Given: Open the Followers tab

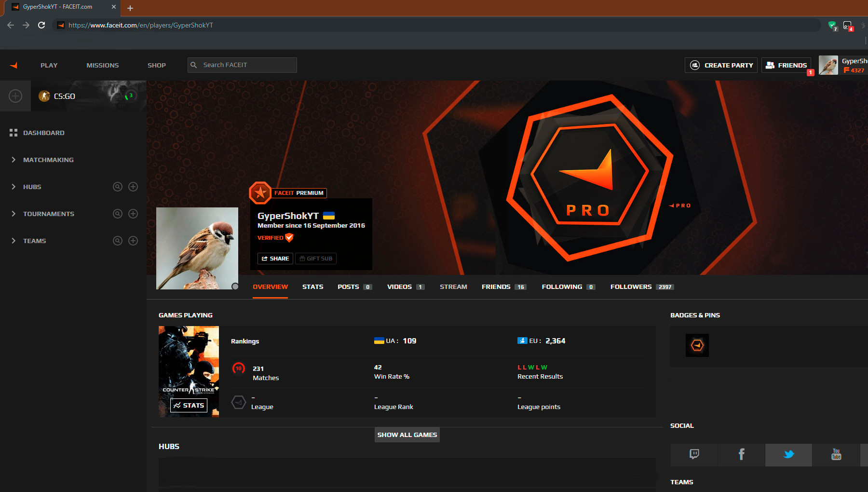Looking at the screenshot, I should pyautogui.click(x=642, y=287).
